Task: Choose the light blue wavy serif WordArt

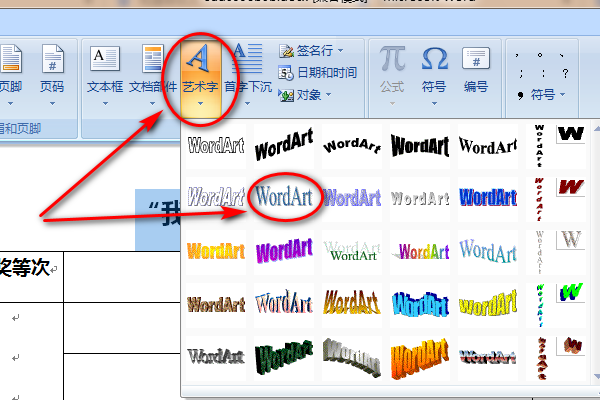Action: click(x=488, y=251)
